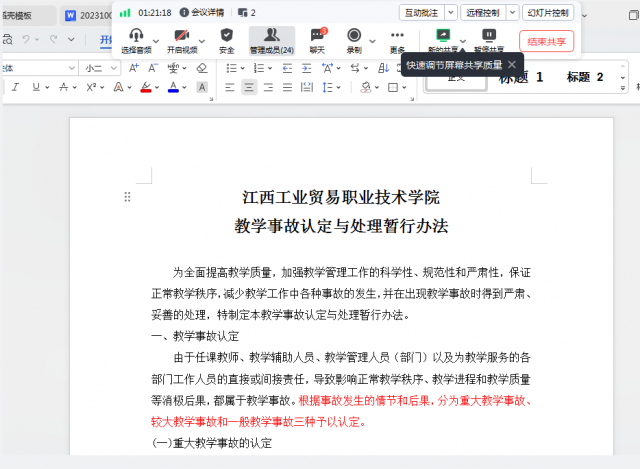Screen dimensions: 640x469
Task: Click the 结束共享 button
Action: pyautogui.click(x=546, y=41)
